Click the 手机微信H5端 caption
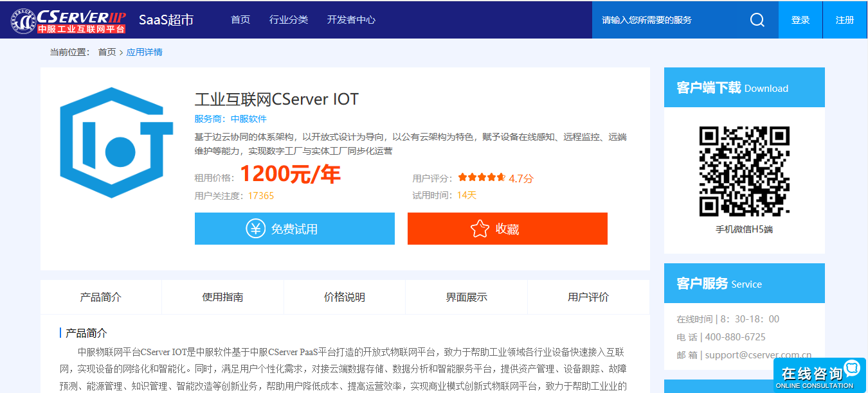The height and width of the screenshot is (393, 868). tap(744, 229)
